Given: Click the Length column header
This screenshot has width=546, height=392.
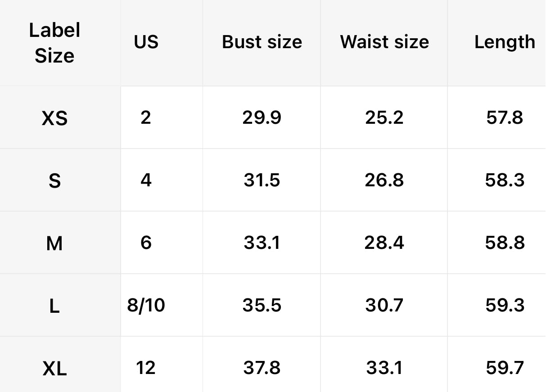Looking at the screenshot, I should [x=505, y=42].
